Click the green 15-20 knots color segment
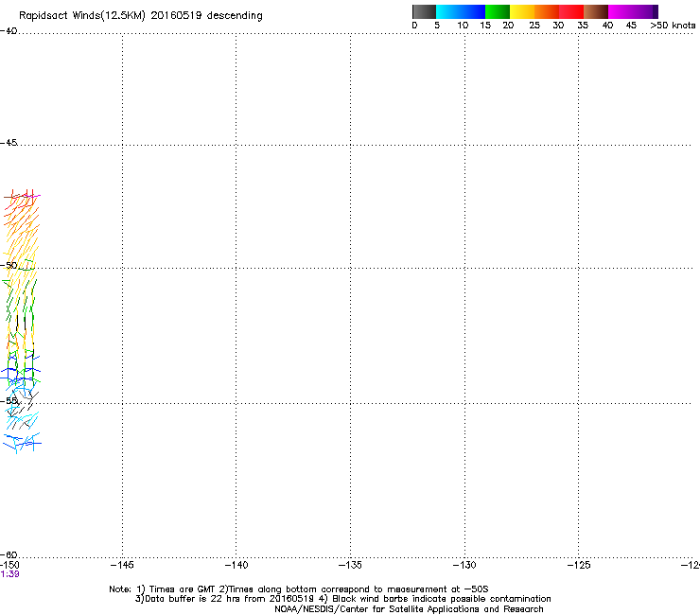The height and width of the screenshot is (615, 700). tap(498, 11)
